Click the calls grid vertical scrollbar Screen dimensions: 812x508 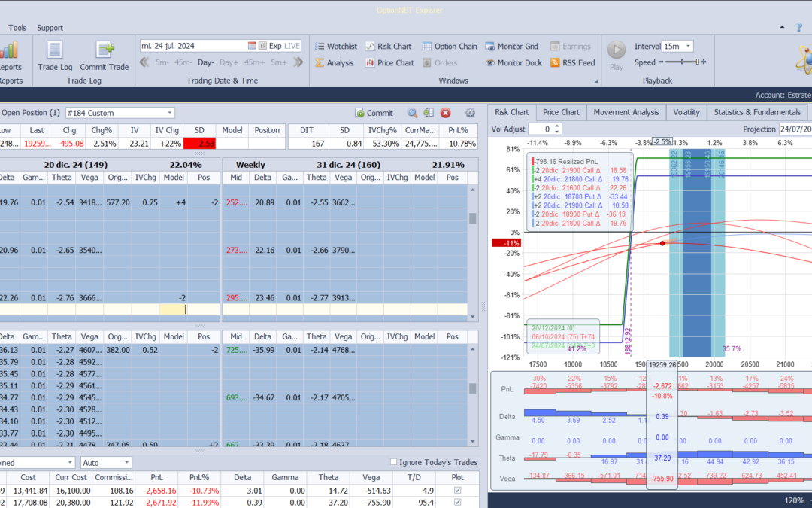pos(472,253)
